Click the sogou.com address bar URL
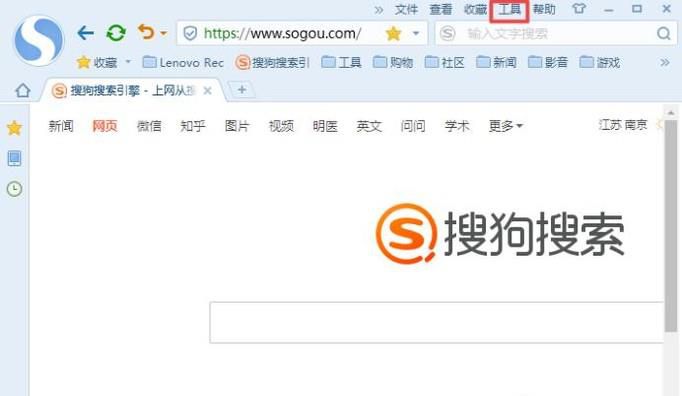The width and height of the screenshot is (682, 396). (x=282, y=34)
